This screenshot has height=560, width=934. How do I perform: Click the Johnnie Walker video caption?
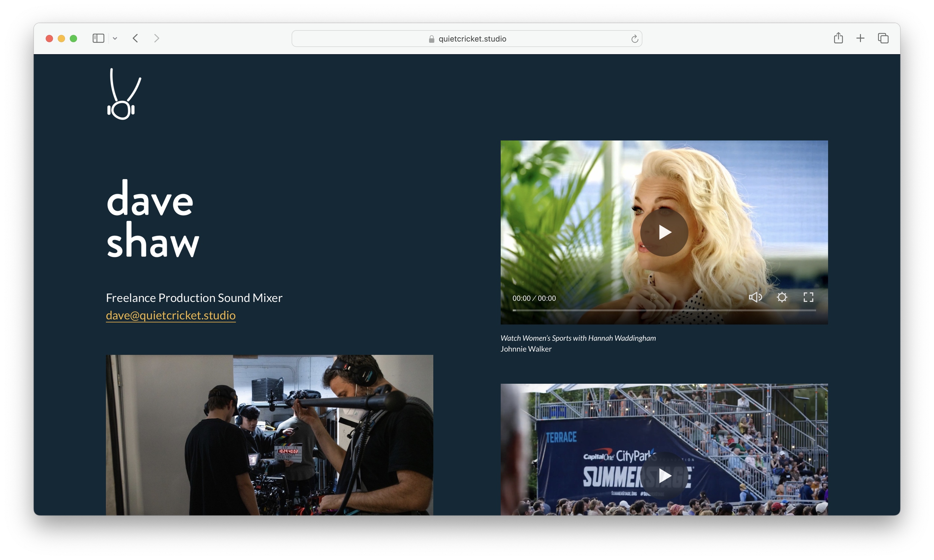click(x=526, y=349)
